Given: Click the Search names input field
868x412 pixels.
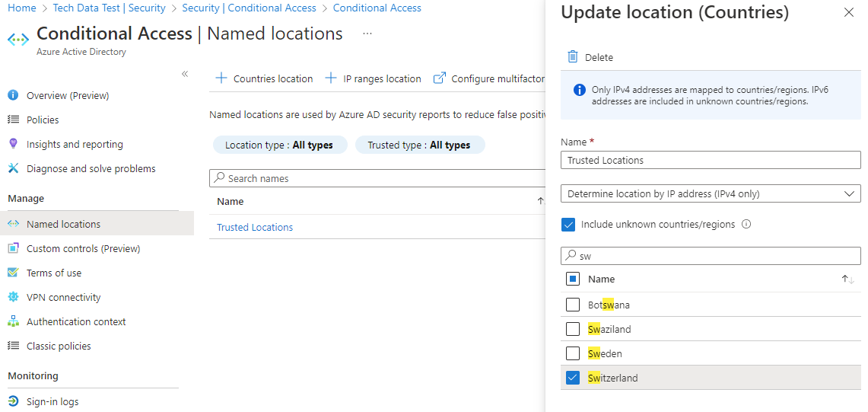Looking at the screenshot, I should [377, 178].
